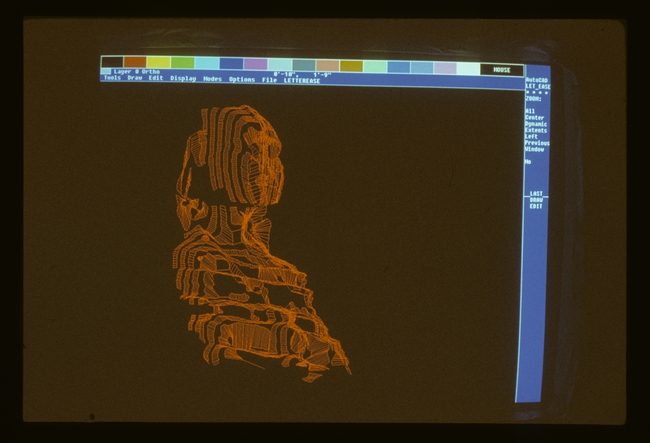
Task: Pick the orange color swatch
Action: coord(134,62)
